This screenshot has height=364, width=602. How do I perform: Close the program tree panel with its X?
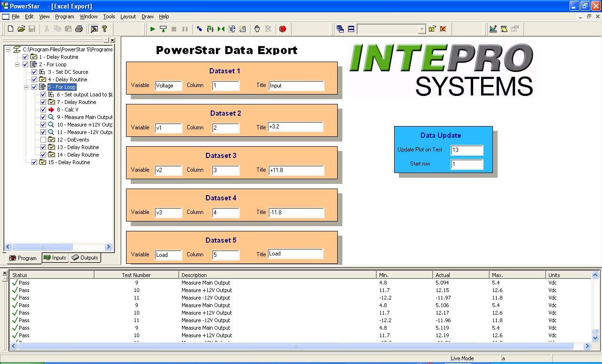tap(112, 40)
